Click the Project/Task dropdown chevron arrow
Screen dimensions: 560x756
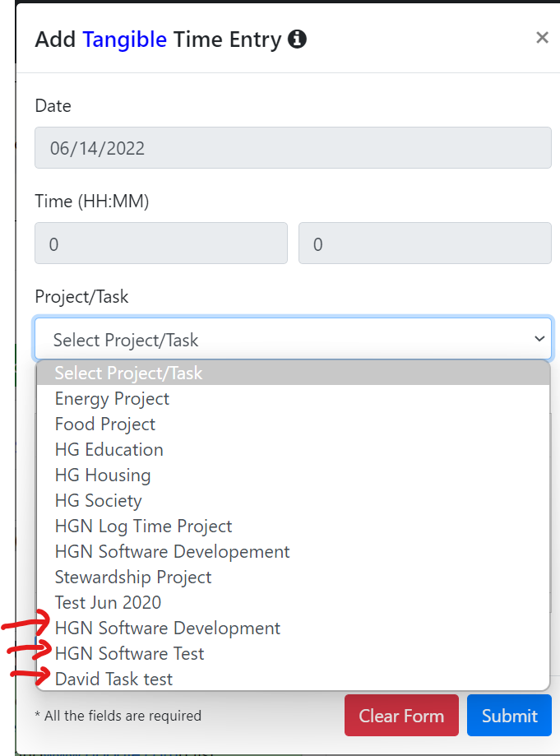tap(539, 339)
